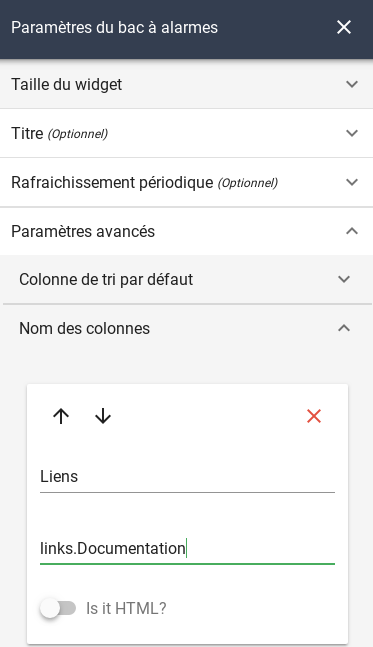Expand Colonne de tri par défaut chevron
Image resolution: width=373 pixels, height=647 pixels.
tap(344, 279)
